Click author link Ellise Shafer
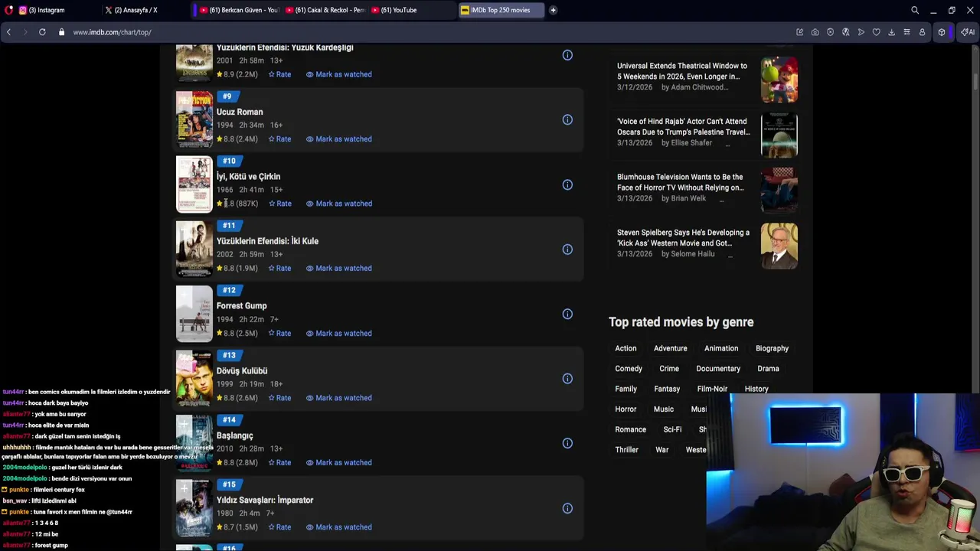 point(691,143)
